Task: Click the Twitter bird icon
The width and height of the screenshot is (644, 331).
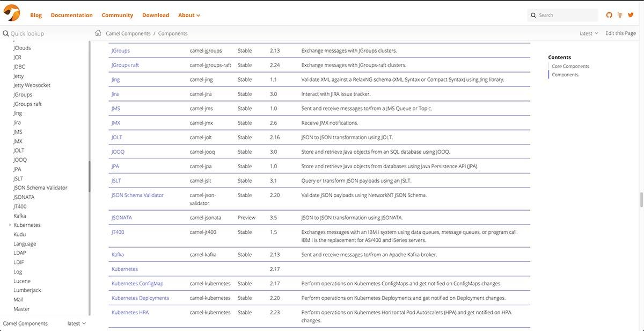Action: point(631,14)
